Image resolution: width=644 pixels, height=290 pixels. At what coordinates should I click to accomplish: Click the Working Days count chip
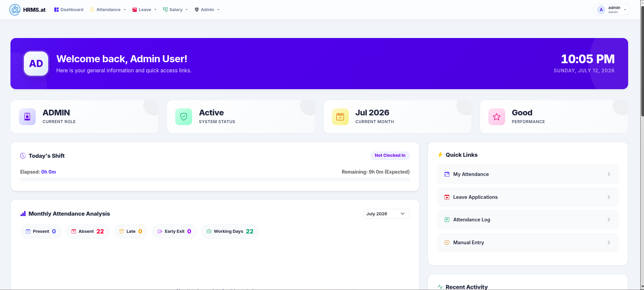click(230, 231)
